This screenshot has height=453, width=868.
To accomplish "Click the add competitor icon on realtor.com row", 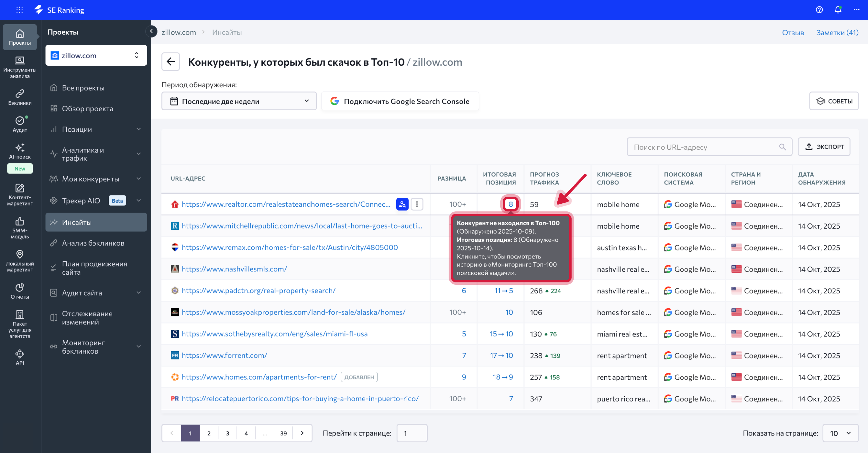I will point(402,204).
